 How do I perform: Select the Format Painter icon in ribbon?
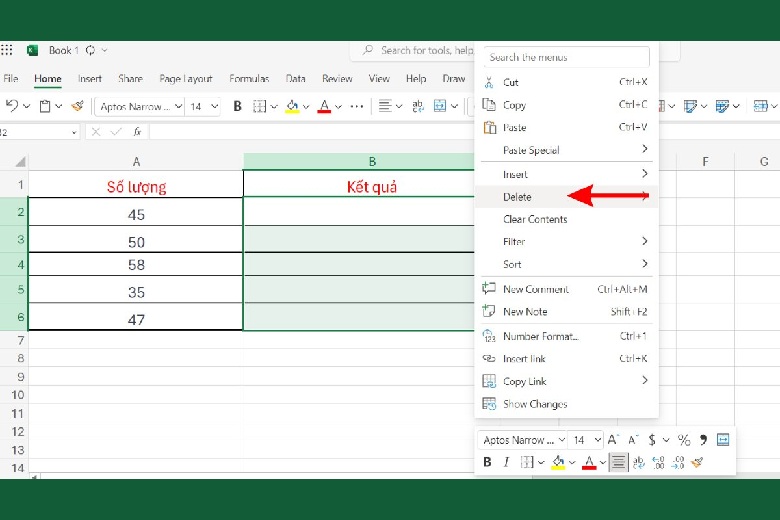[78, 106]
